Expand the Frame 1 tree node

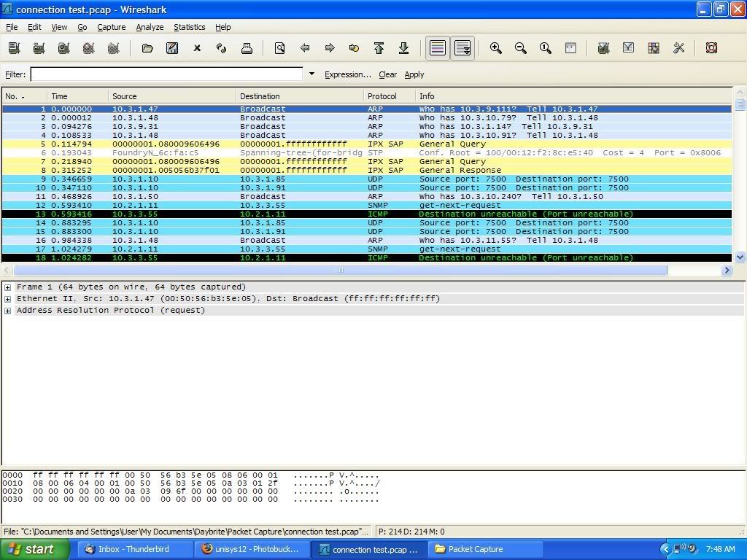click(7, 287)
